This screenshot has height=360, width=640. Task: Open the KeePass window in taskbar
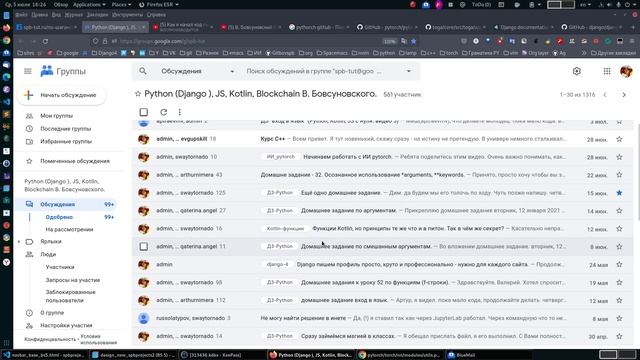222,355
